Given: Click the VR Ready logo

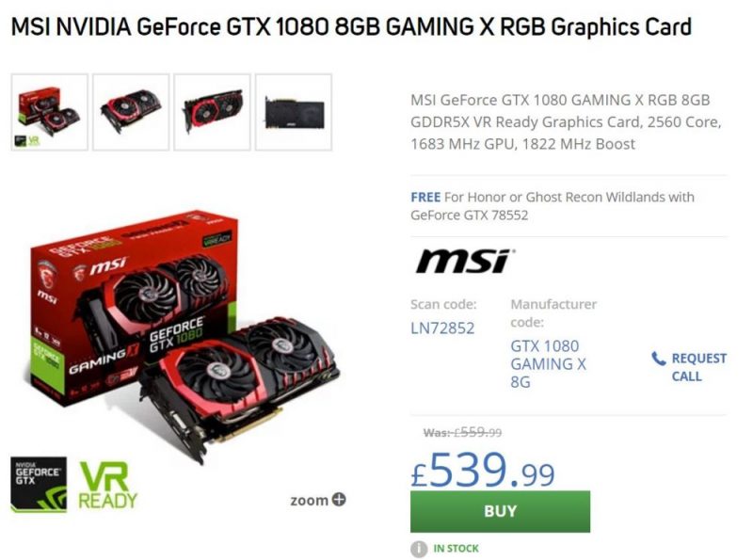Looking at the screenshot, I should coord(108,485).
